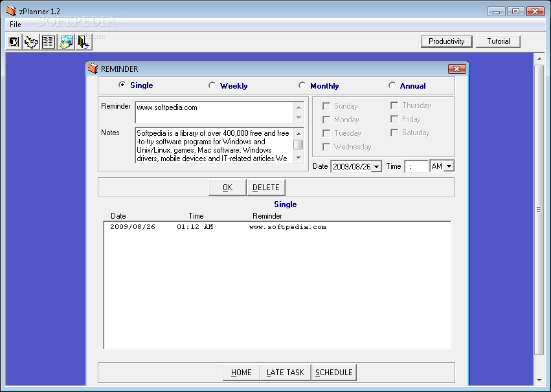Check the Wednesday box
Viewport: 551px width, 392px height.
326,147
